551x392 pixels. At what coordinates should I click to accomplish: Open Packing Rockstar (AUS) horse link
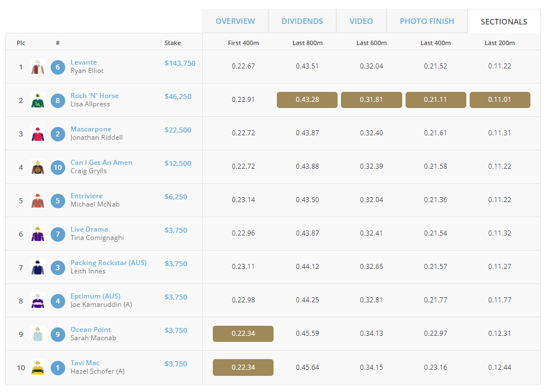pyautogui.click(x=109, y=262)
